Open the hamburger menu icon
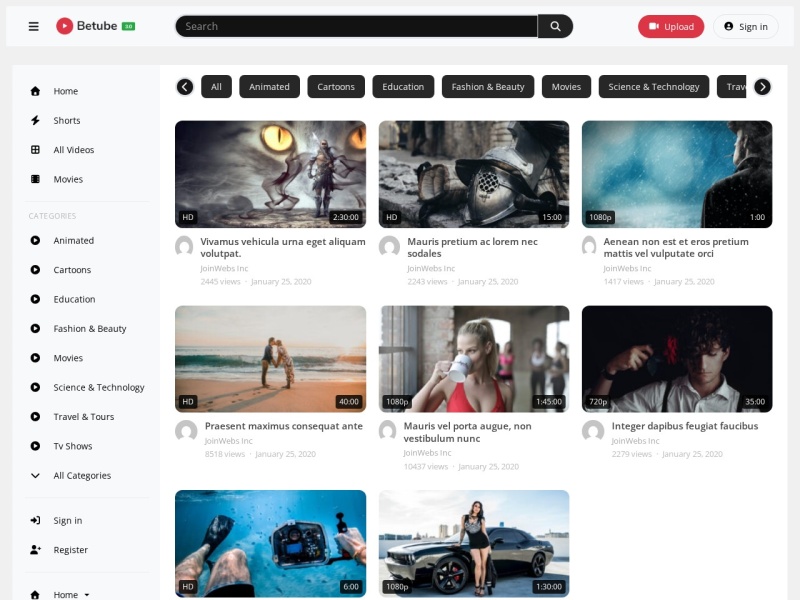This screenshot has width=800, height=600. (34, 26)
